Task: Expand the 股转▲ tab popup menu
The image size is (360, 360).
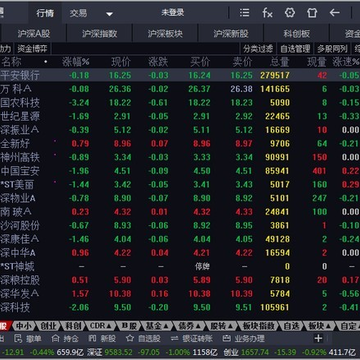Action: [221, 326]
